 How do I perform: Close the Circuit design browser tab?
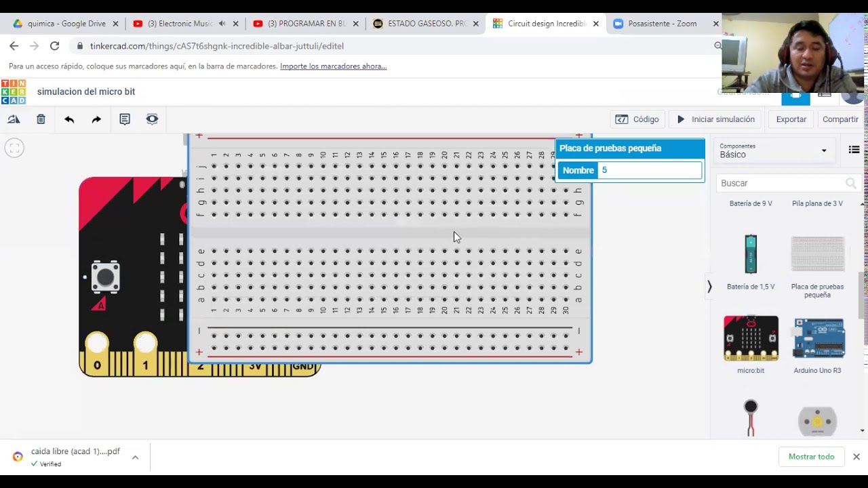coord(595,24)
